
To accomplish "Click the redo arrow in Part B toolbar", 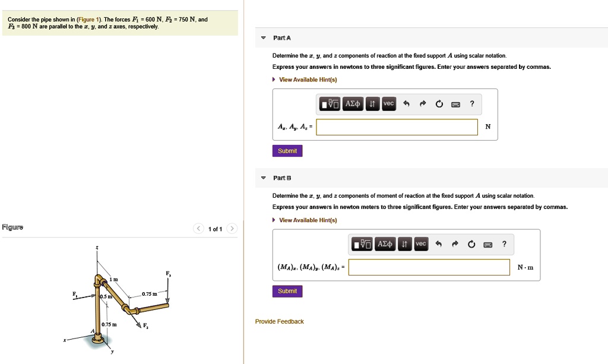I will [455, 243].
